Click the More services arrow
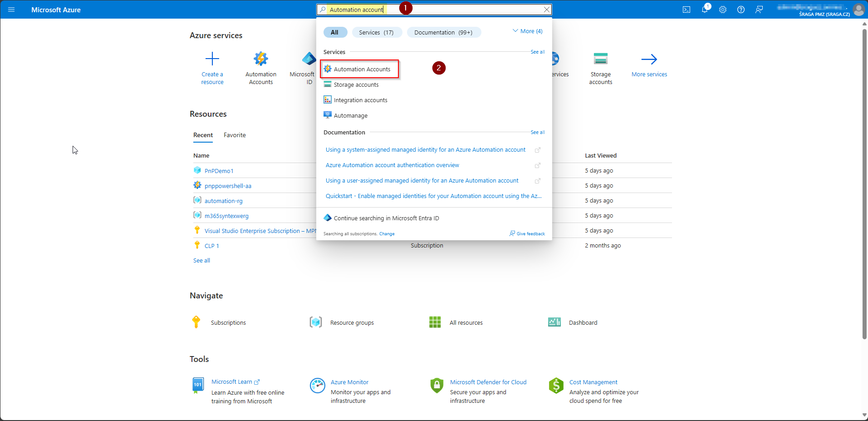This screenshot has width=868, height=421. 649,59
